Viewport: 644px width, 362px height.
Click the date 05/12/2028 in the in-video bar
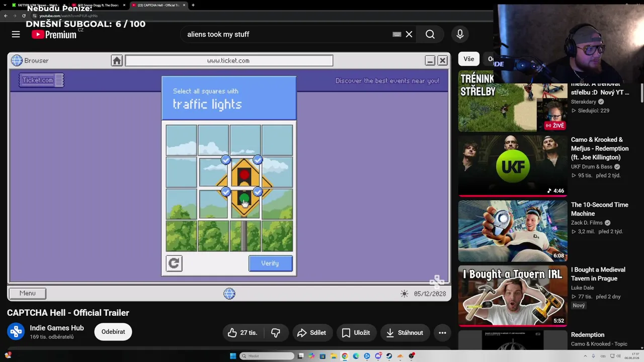point(430,294)
